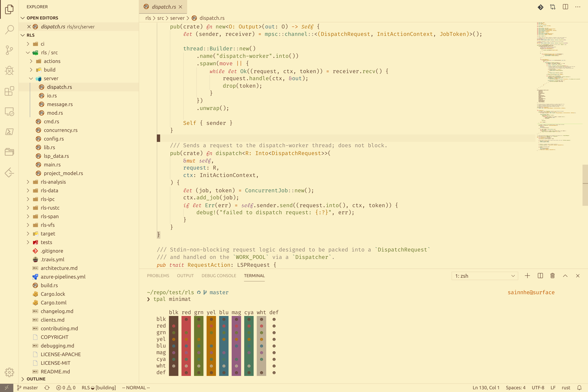This screenshot has height=392, width=588.
Task: Select the Terminal tab
Action: pos(254,276)
